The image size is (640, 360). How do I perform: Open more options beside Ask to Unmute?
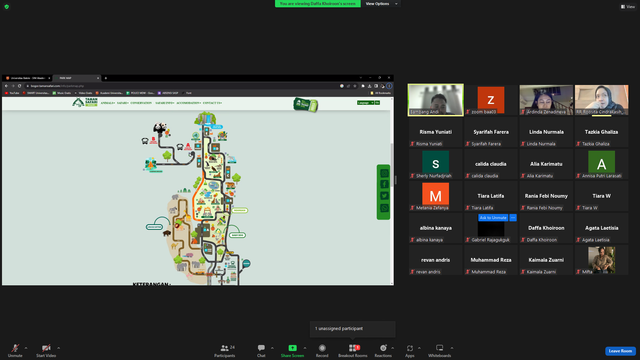[x=513, y=218]
